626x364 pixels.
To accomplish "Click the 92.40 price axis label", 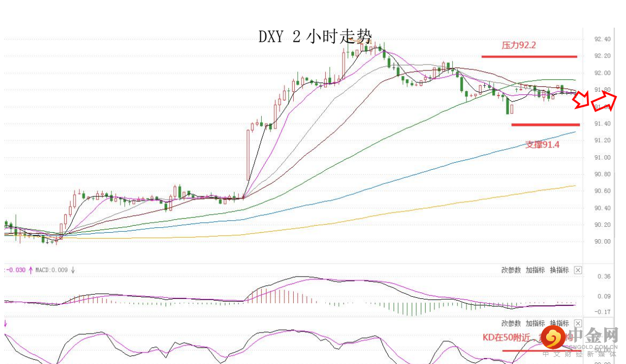I will point(602,39).
